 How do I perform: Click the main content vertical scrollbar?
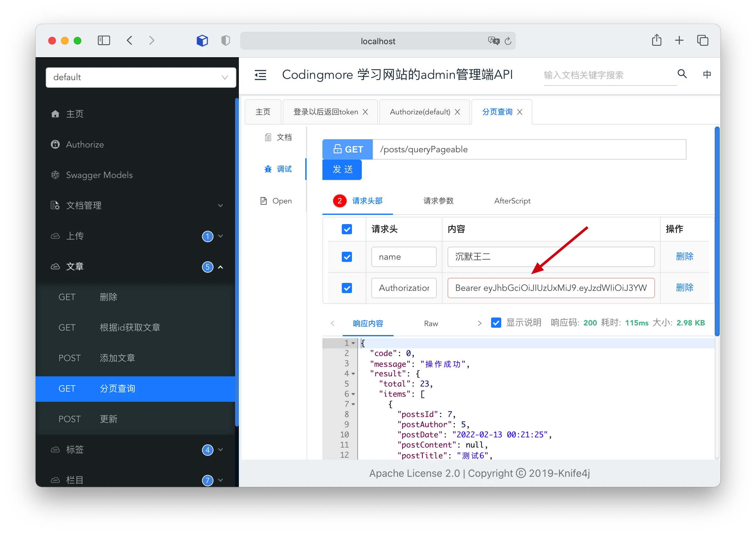coord(717,230)
